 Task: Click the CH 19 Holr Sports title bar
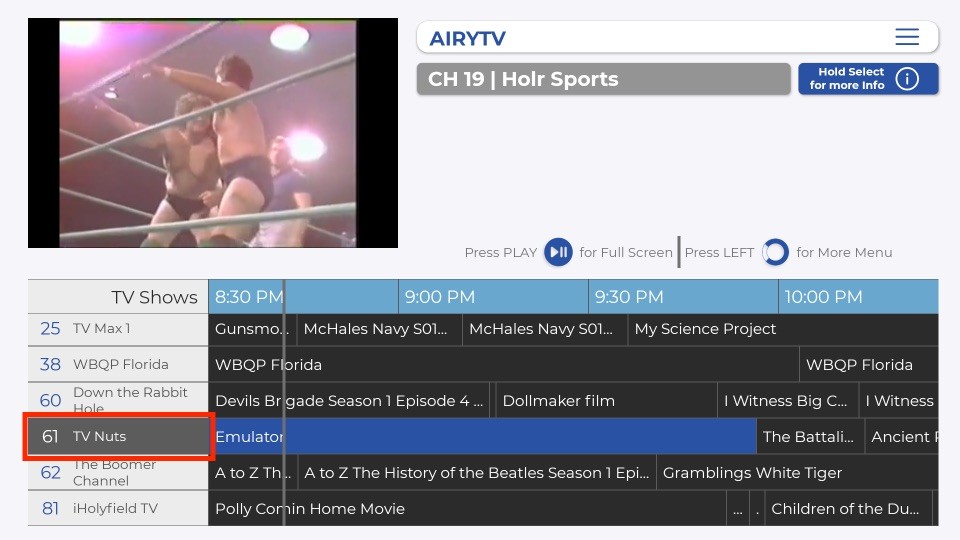click(604, 79)
